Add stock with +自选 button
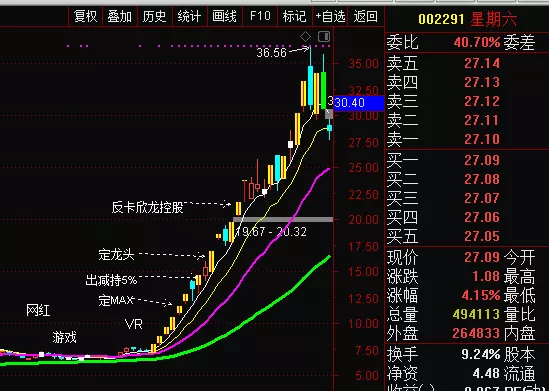Image resolution: width=549 pixels, height=391 pixels. (330, 16)
